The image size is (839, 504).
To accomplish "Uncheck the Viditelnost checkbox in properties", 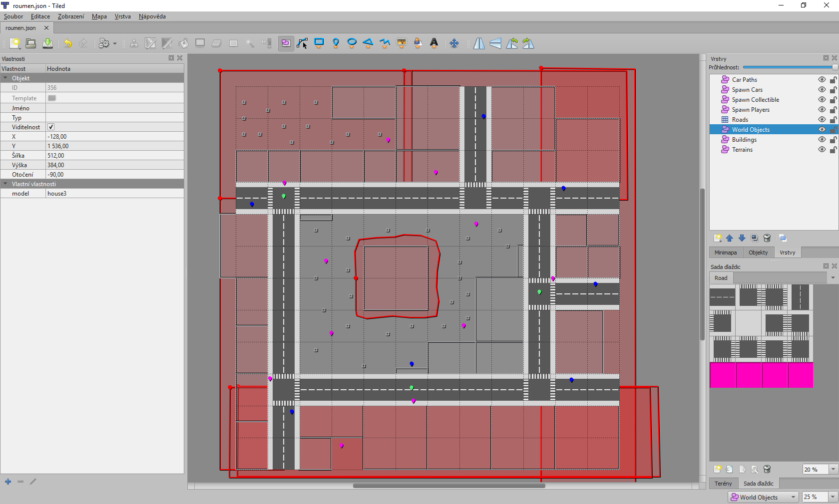I will [50, 127].
